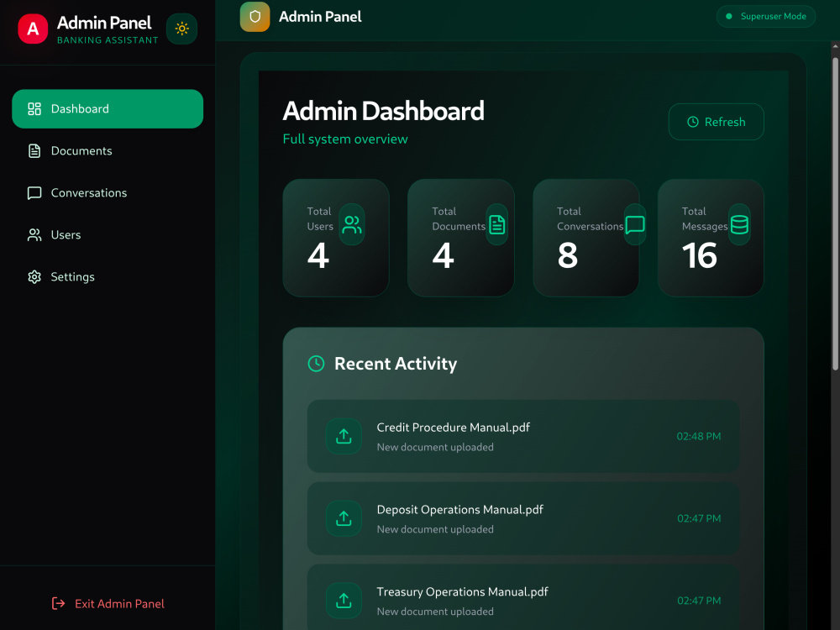Click the Total Messages count of 16
This screenshot has width=840, height=630.
click(x=699, y=255)
